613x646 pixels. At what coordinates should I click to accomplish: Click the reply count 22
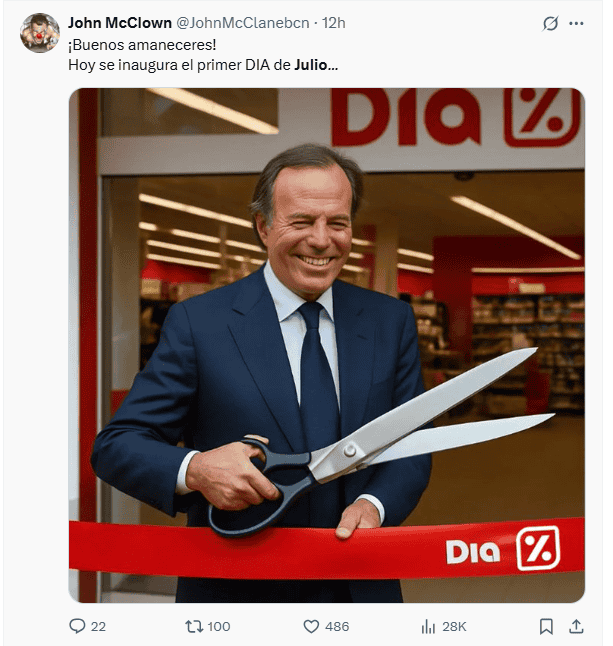[98, 627]
